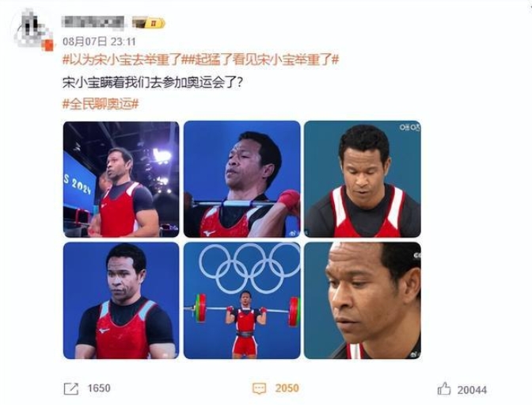The height and width of the screenshot is (405, 532).
Task: Click the comment count 2050
Action: click(287, 388)
